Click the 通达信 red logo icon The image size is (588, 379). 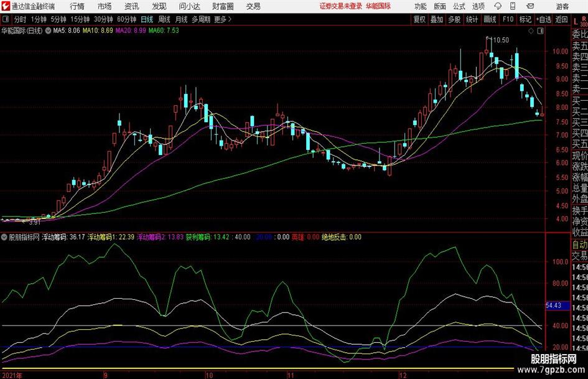(6, 6)
